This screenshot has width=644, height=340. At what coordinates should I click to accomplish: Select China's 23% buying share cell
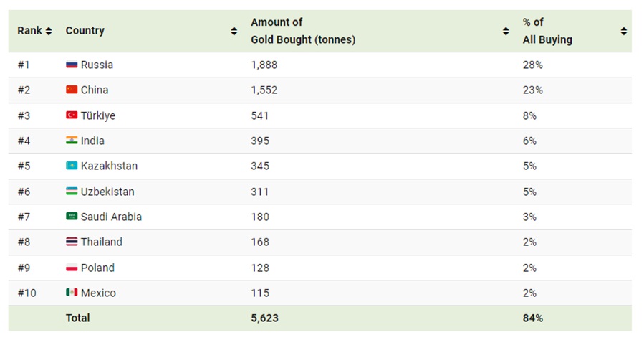point(532,90)
